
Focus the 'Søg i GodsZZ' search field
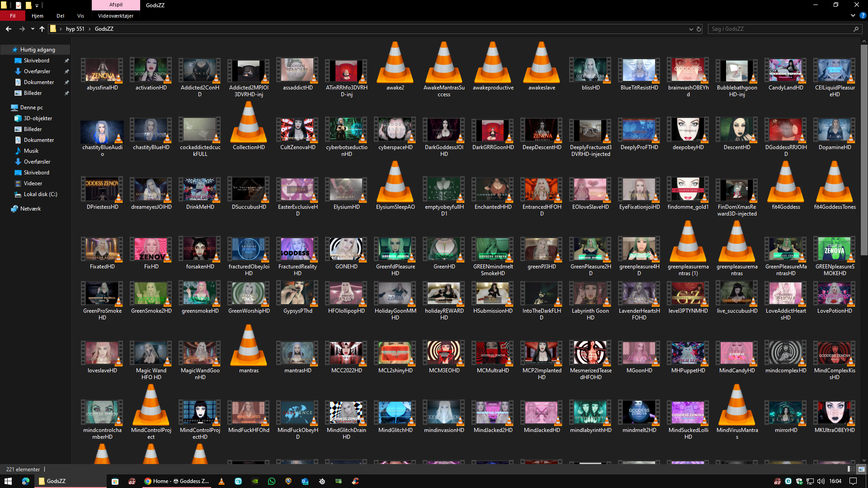coord(784,29)
